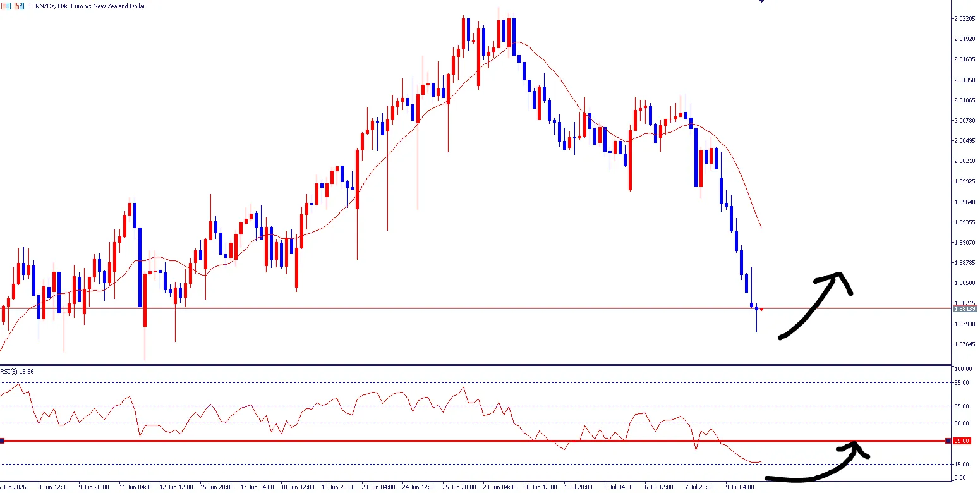Click the red 35.00 RSI level label
The image size is (980, 493).
pyautogui.click(x=961, y=441)
